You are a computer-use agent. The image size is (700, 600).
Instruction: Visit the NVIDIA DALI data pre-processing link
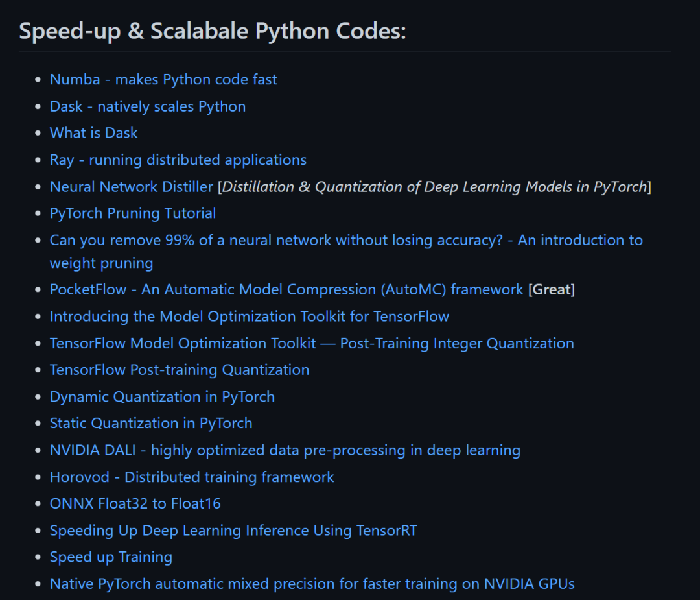[x=285, y=450]
